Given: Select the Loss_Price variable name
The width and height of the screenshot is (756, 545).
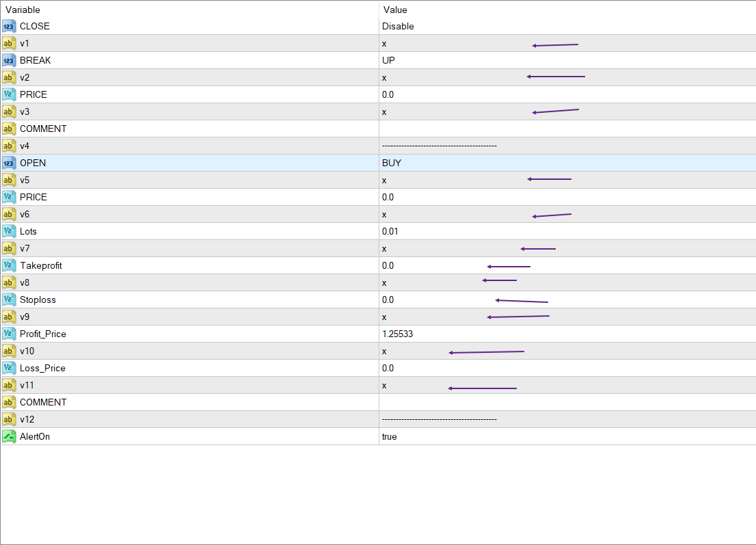Looking at the screenshot, I should click(x=42, y=368).
